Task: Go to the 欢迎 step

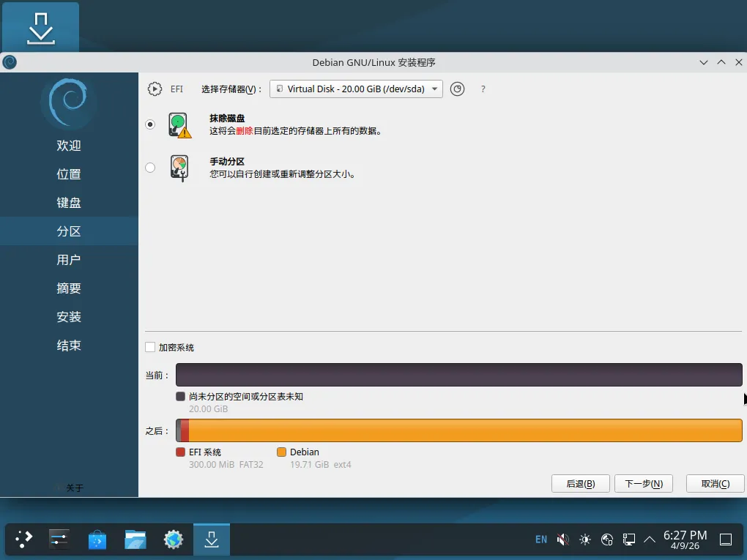Action: [69, 145]
